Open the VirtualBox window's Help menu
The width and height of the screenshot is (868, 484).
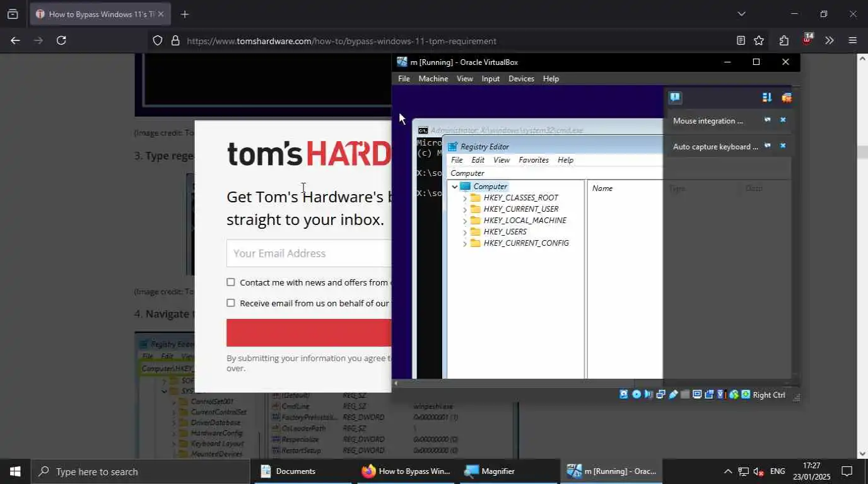coord(551,79)
